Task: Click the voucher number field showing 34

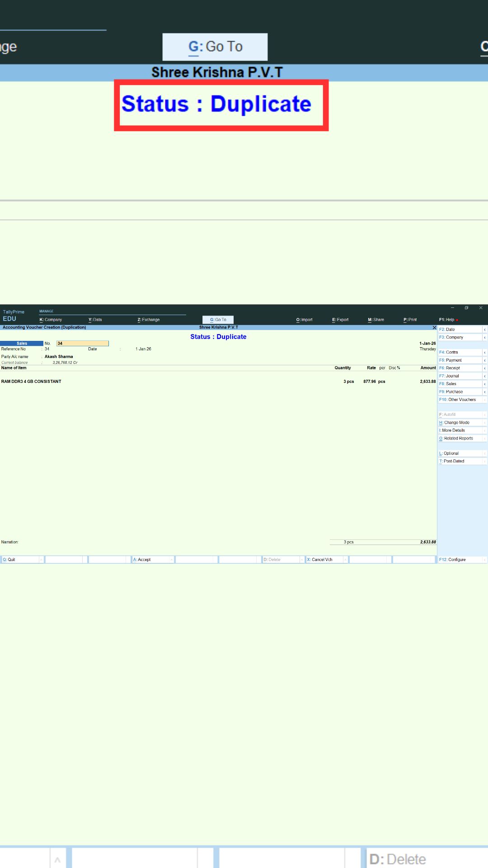Action: tap(82, 344)
